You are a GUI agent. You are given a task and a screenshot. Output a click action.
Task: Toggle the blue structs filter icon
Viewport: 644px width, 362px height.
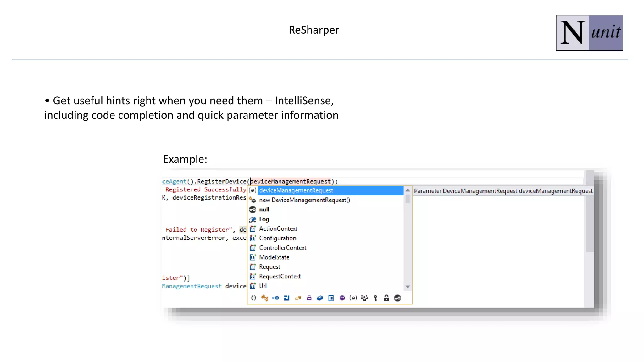tap(287, 298)
